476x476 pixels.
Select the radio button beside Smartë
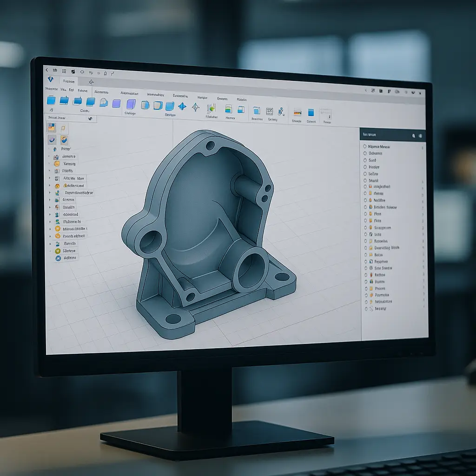[x=365, y=180]
